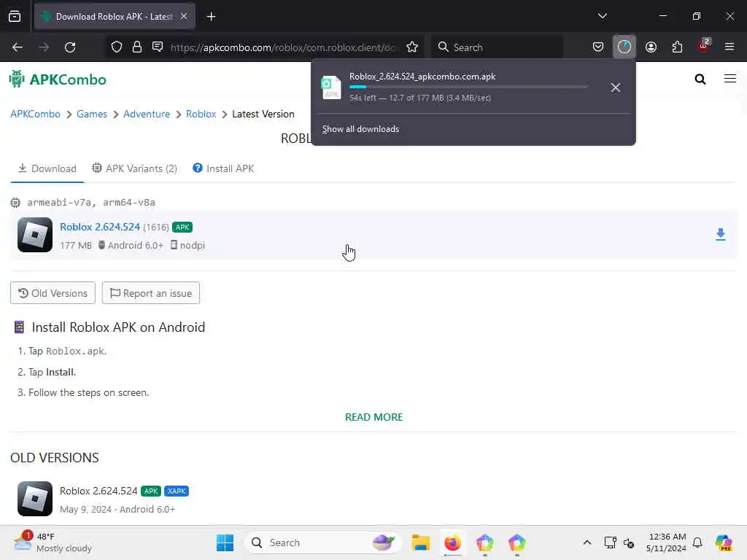Select the Download tab
This screenshot has width=747, height=560.
(47, 168)
